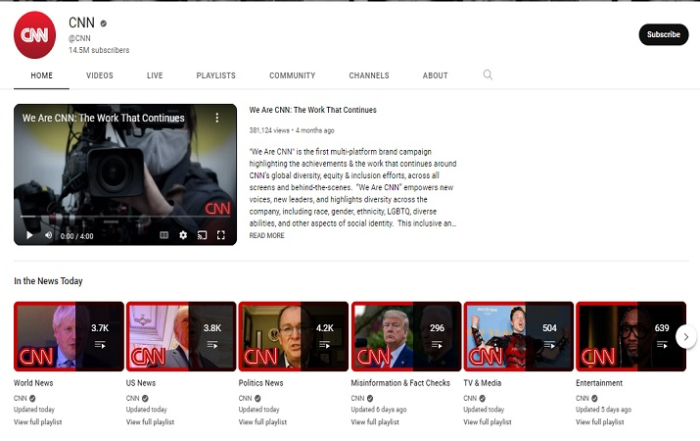Viewport: 700px width, 441px height.
Task: View full playlist for Misinformation & Fact Checks
Action: coord(375,422)
